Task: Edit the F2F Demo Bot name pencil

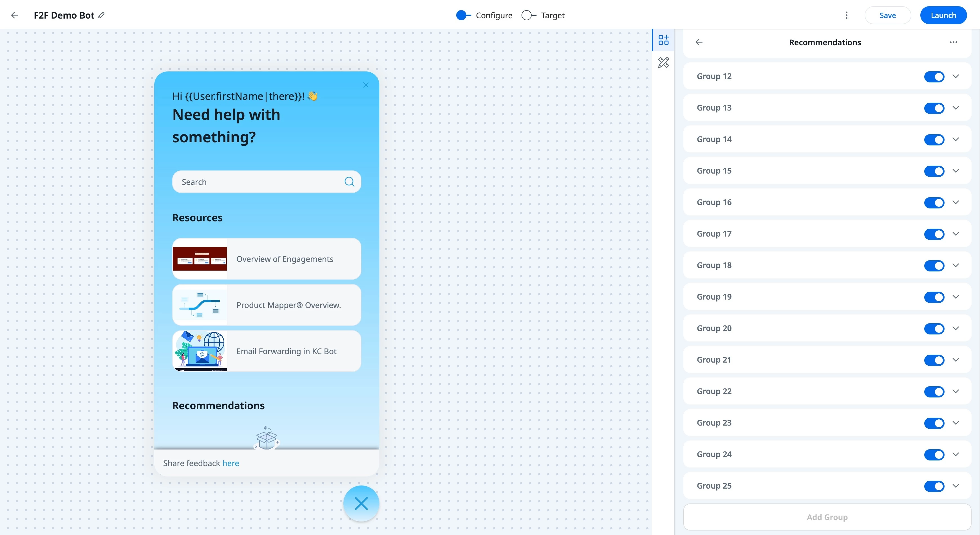Action: point(101,15)
